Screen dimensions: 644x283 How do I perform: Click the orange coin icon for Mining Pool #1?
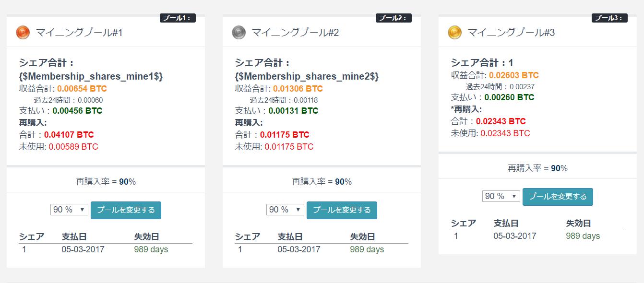click(x=23, y=33)
